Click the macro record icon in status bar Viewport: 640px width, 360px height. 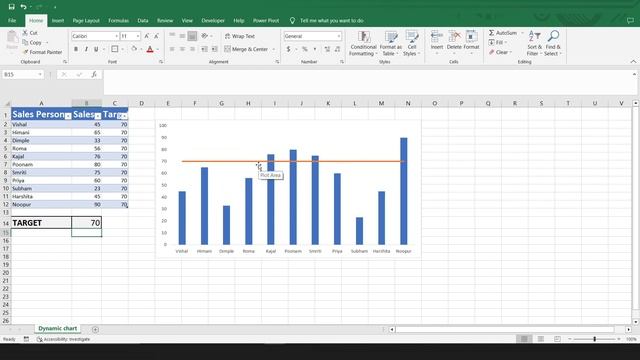tap(26, 339)
